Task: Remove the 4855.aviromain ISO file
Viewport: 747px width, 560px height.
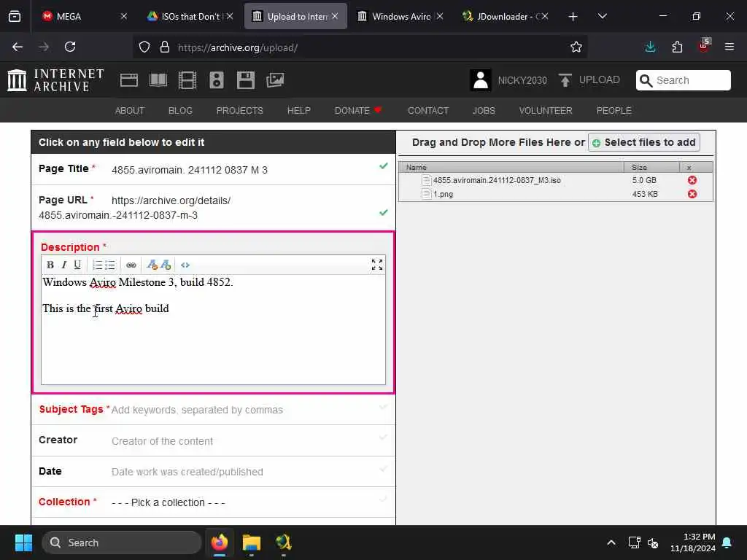Action: (692, 180)
